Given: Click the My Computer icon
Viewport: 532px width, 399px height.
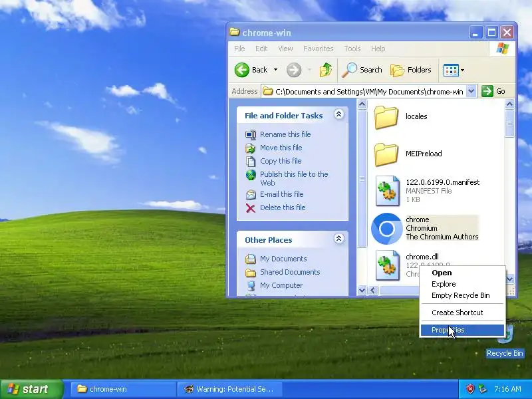Looking at the screenshot, I should click(251, 286).
